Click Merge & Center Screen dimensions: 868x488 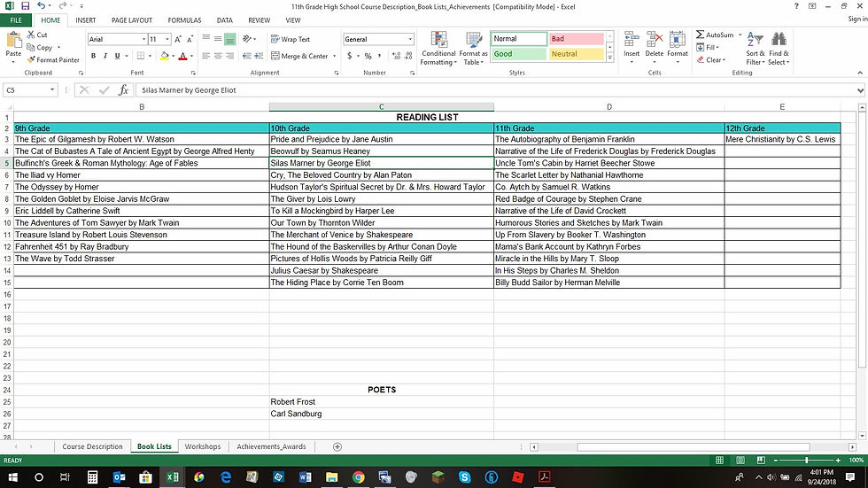pyautogui.click(x=299, y=56)
